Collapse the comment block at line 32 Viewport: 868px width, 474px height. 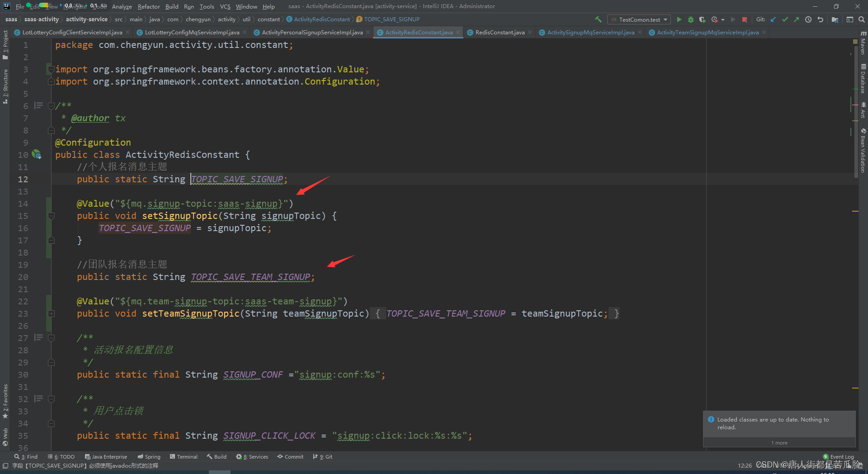tap(51, 399)
